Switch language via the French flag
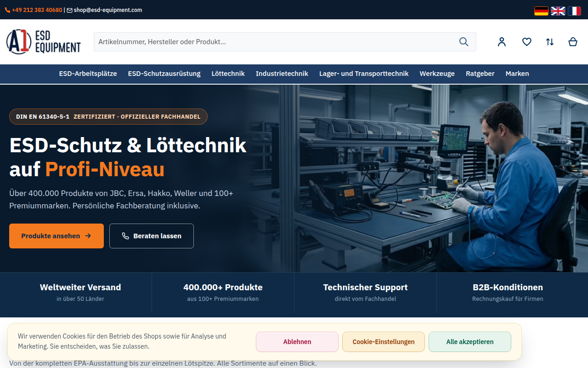The image size is (588, 368). tap(574, 11)
